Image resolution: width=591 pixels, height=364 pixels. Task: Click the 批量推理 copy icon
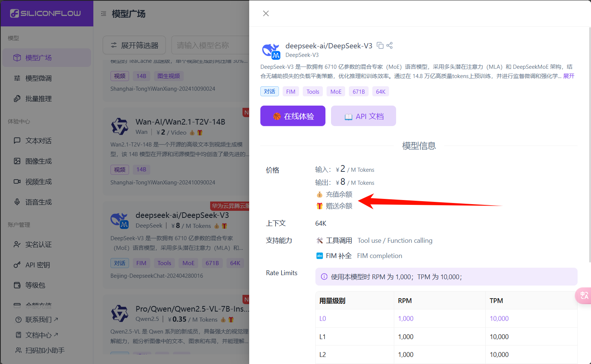tap(17, 99)
